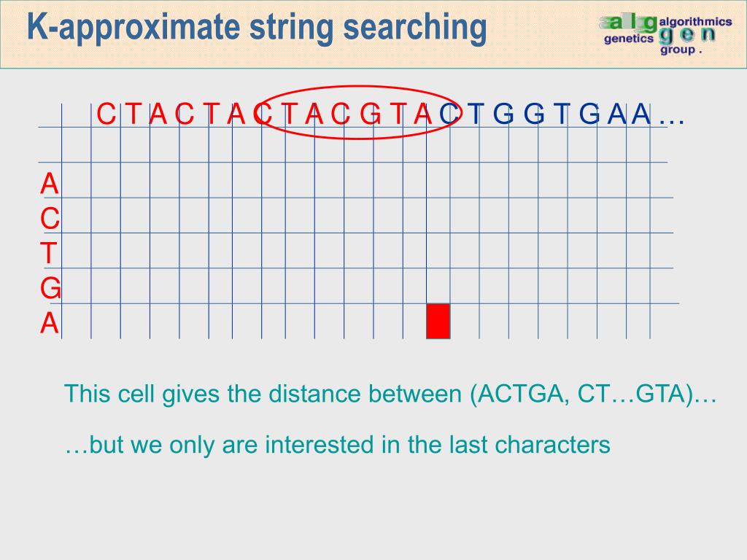Click the word 'algorithmics' in the logo
The width and height of the screenshot is (747, 560).
coord(695,21)
